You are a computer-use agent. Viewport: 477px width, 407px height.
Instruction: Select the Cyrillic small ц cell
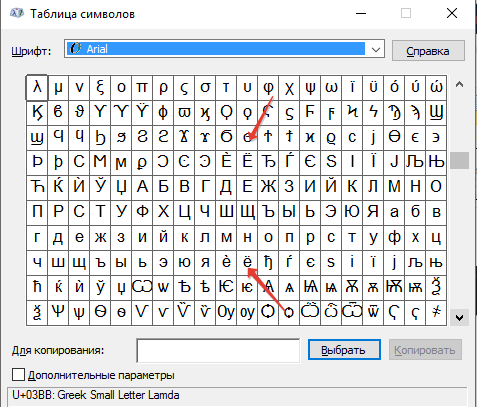coord(436,238)
